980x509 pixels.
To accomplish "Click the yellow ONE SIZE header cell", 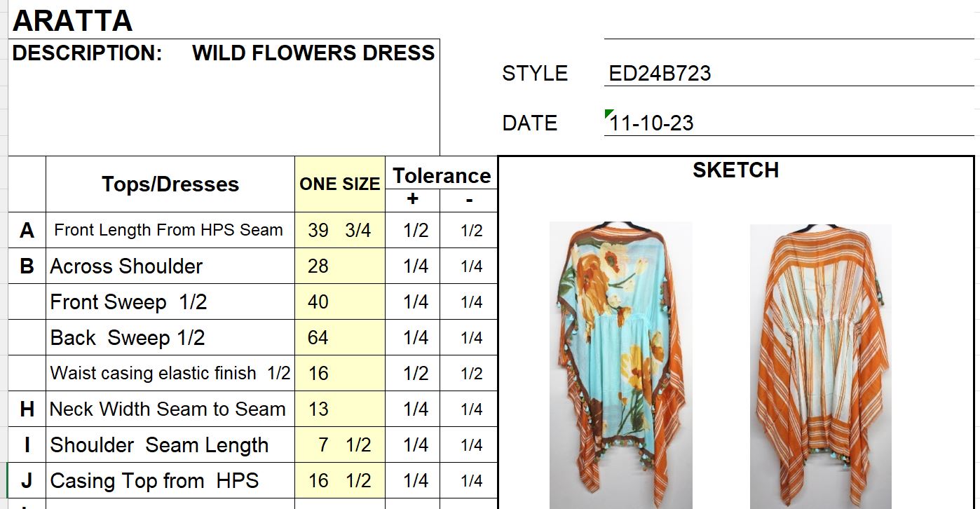I will [x=340, y=184].
